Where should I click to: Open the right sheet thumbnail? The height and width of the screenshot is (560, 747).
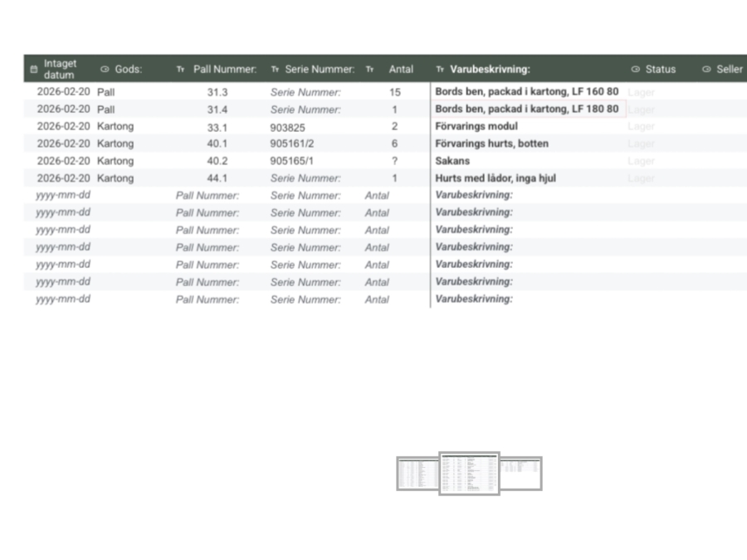(521, 473)
